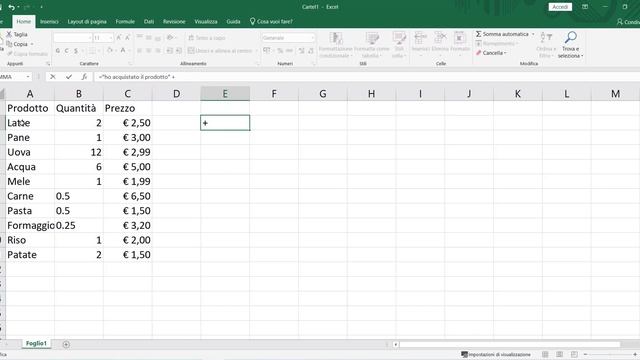Click the zoom slider in status bar
640x360 pixels.
610,354
